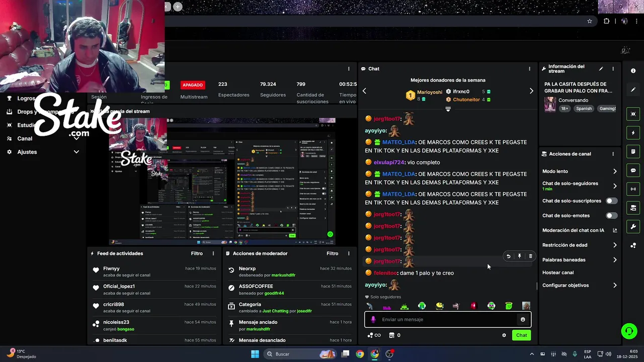The width and height of the screenshot is (644, 362).
Task: Open Filtro in Acciones de moderador
Action: point(332,253)
